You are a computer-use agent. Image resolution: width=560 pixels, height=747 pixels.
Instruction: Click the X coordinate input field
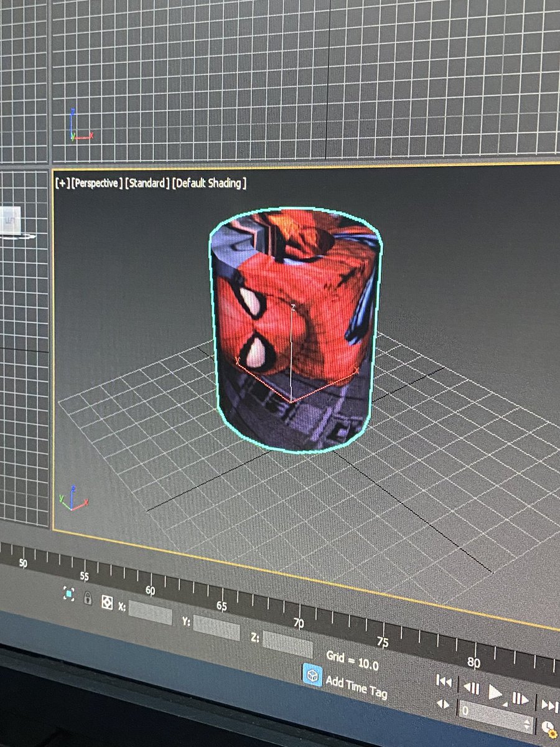pos(151,613)
